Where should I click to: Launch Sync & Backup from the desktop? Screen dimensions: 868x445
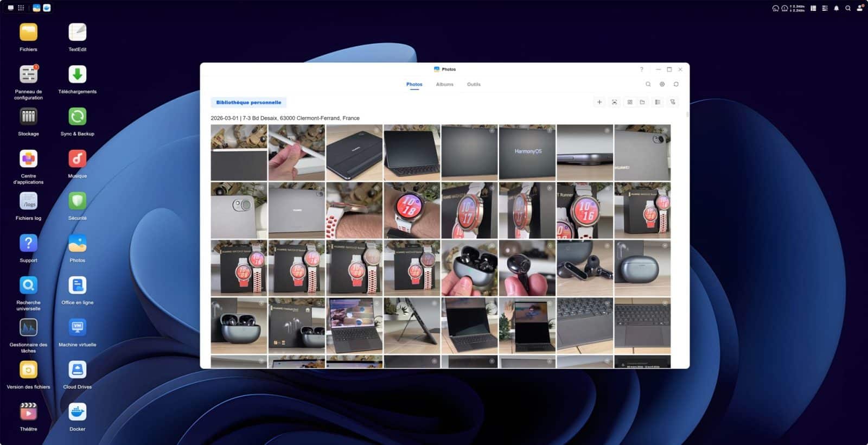[x=77, y=117]
